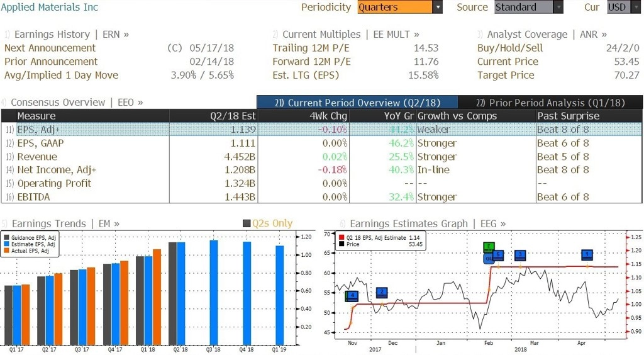Viewport: 644px width, 355px height.
Task: Click the red Q2 18 EPS estimate legend swatch
Action: pos(341,237)
